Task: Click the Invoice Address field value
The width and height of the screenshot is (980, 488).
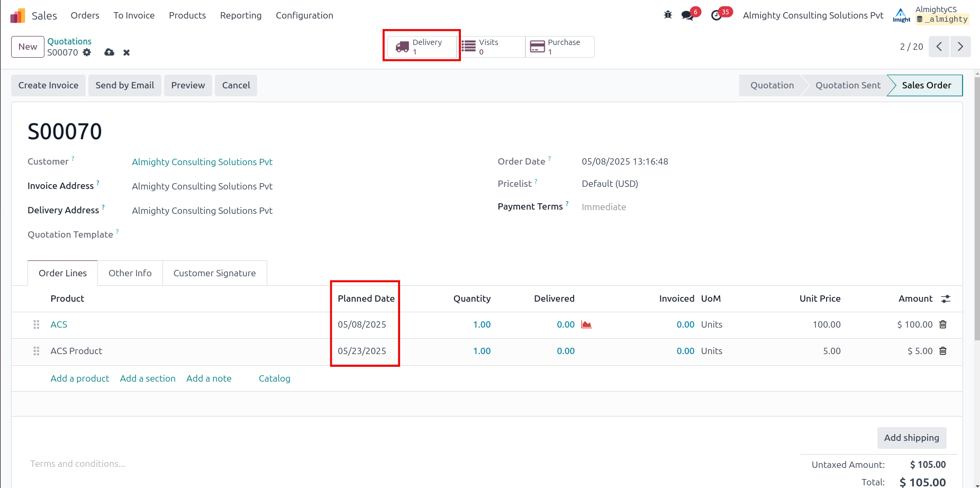Action: tap(202, 186)
